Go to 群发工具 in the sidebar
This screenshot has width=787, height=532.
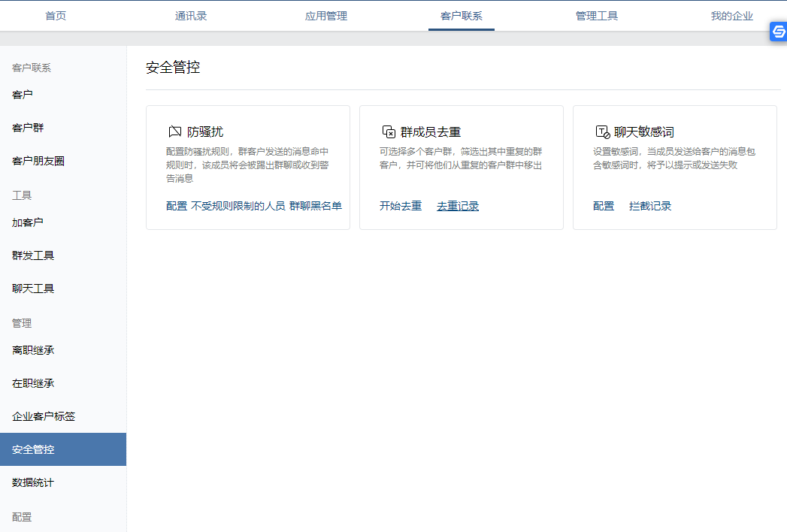pos(33,255)
